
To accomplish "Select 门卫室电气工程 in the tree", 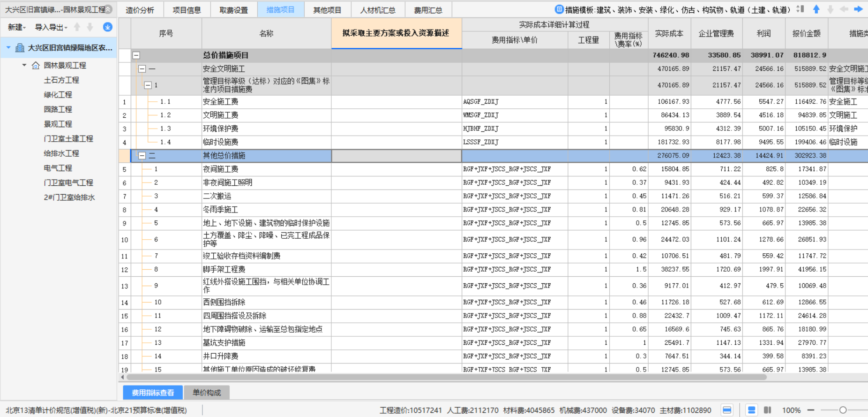I will 68,183.
